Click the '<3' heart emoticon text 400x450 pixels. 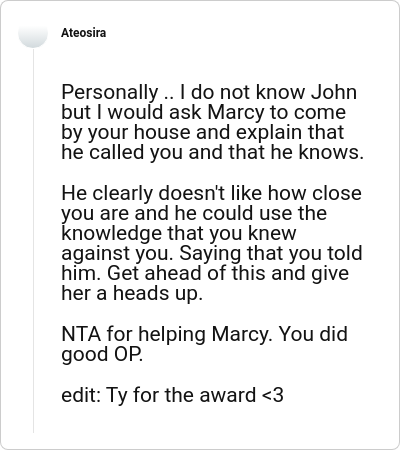point(273,395)
